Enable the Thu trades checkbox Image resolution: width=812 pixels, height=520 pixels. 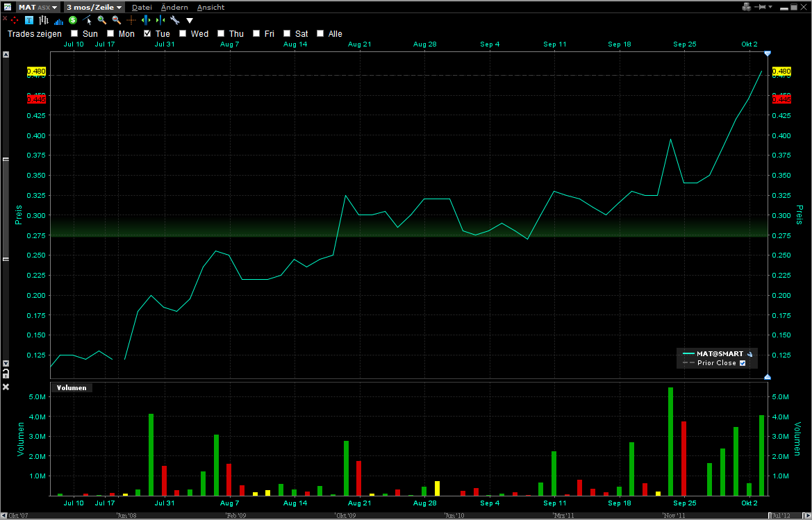click(221, 33)
